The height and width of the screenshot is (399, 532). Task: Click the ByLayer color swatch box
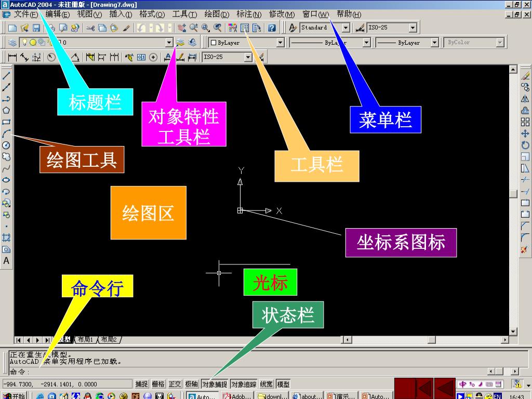coord(214,43)
